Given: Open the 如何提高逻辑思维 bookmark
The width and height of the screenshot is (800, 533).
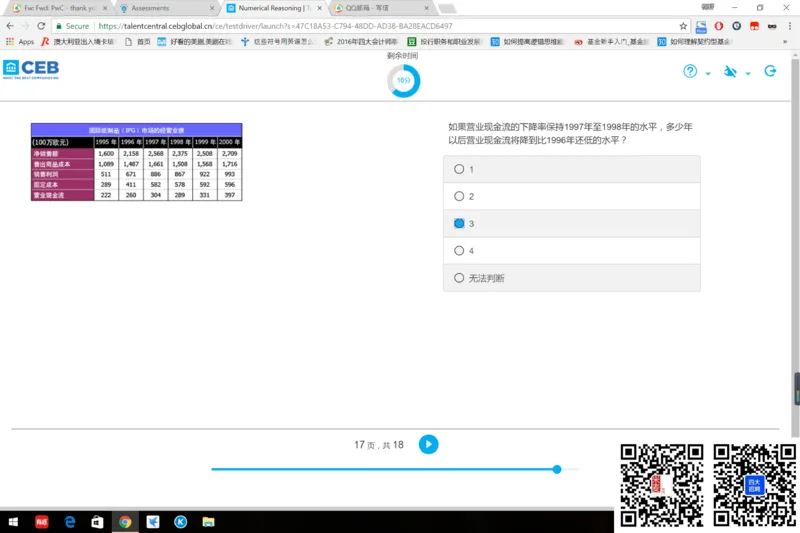Looking at the screenshot, I should (x=528, y=42).
